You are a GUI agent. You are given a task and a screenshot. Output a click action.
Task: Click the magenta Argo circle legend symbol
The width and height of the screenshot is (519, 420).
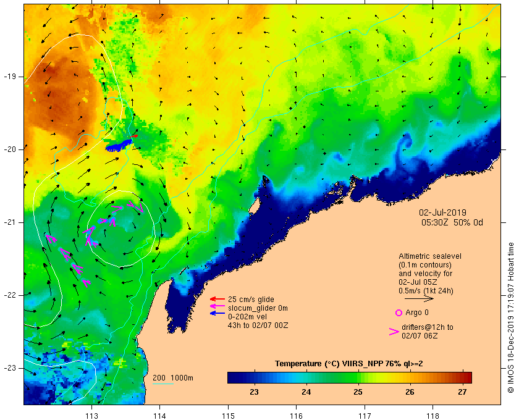point(399,313)
